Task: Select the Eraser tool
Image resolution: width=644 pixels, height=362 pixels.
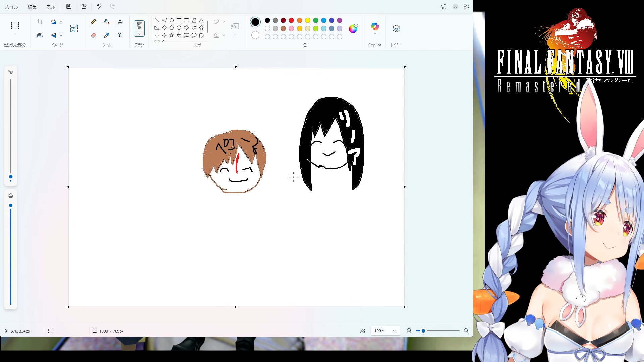Action: tap(93, 35)
